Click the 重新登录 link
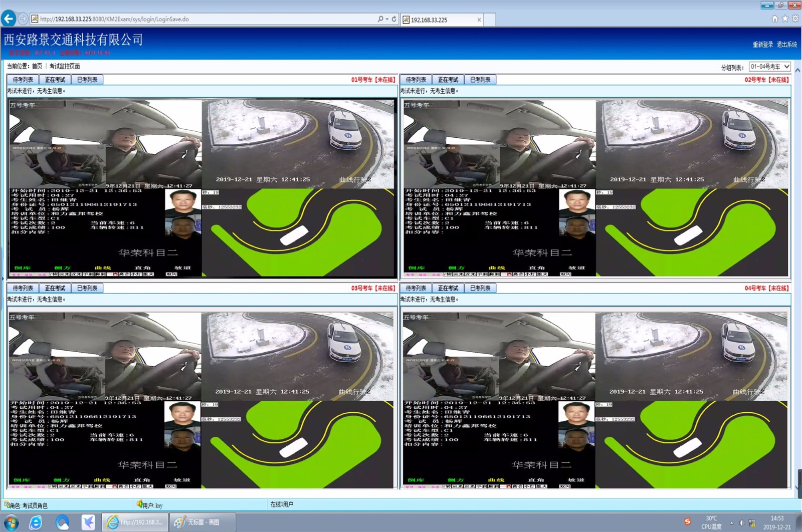Image resolution: width=802 pixels, height=532 pixels. click(x=762, y=45)
